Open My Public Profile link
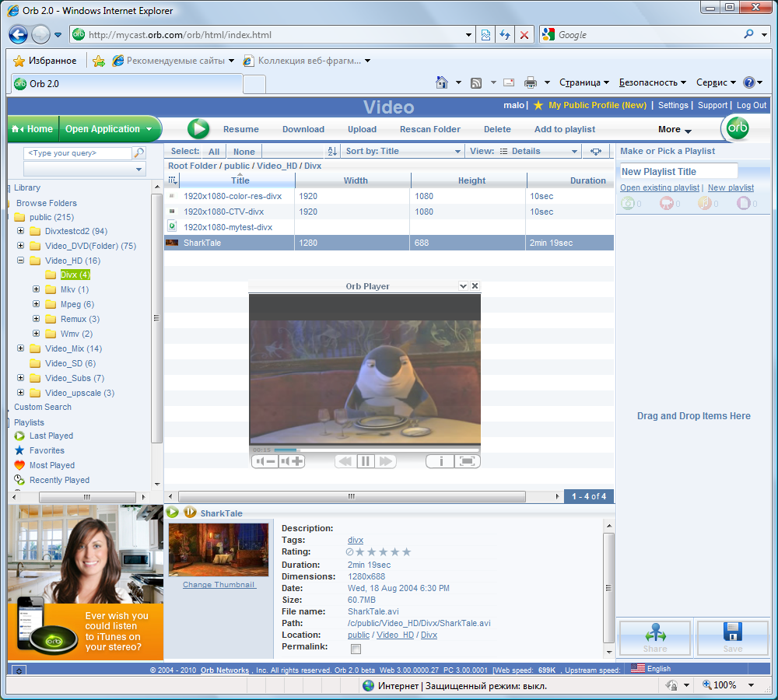The height and width of the screenshot is (700, 778). [598, 105]
